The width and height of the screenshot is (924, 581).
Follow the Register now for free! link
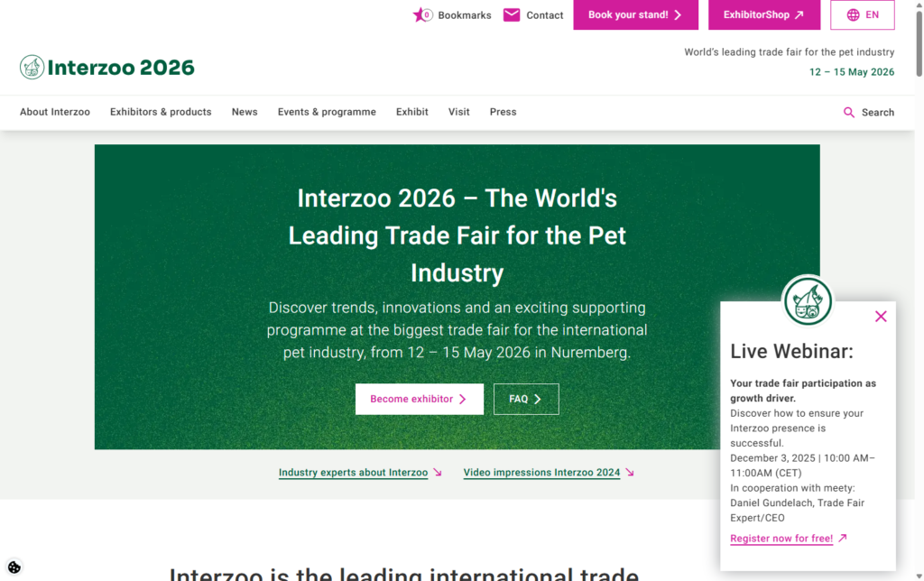(781, 539)
